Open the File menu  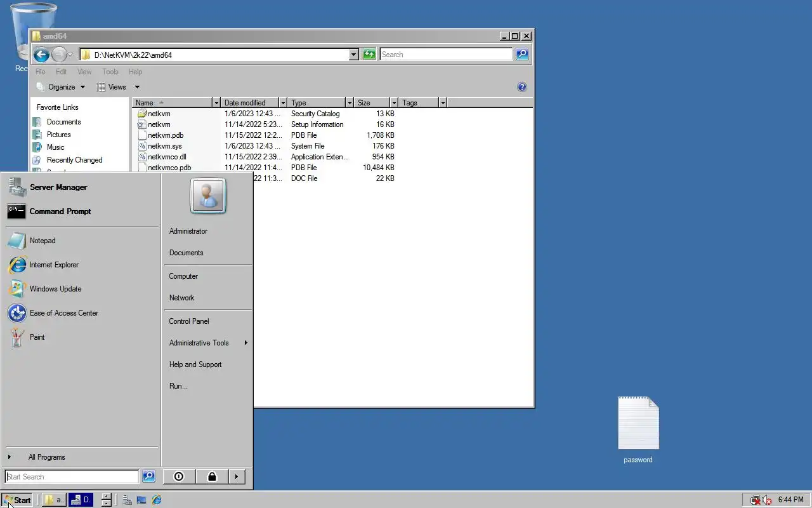tap(40, 72)
